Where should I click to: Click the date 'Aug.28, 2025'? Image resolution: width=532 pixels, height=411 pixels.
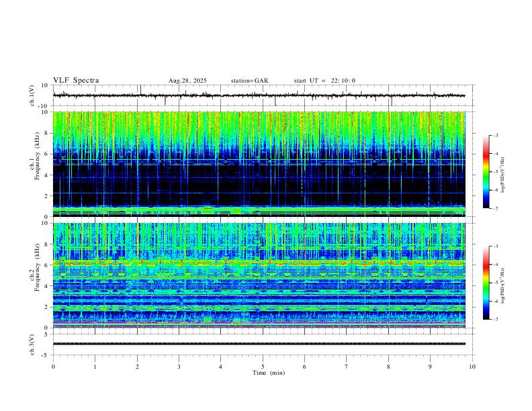pos(187,81)
